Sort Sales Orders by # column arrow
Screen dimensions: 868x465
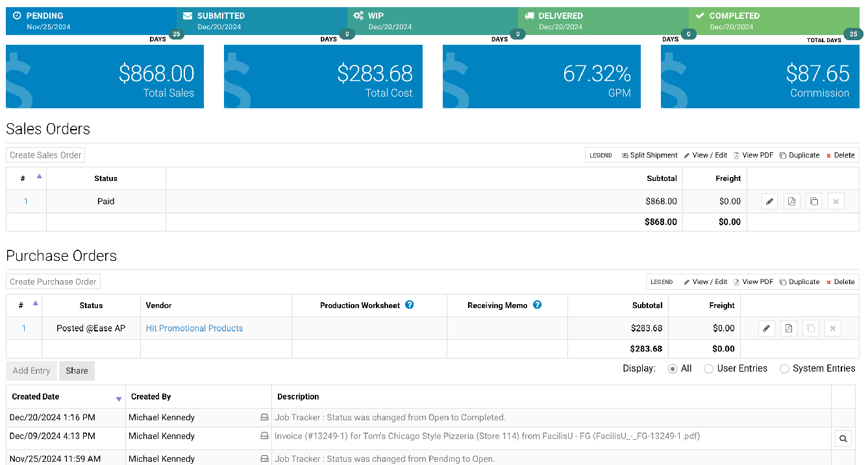(39, 176)
